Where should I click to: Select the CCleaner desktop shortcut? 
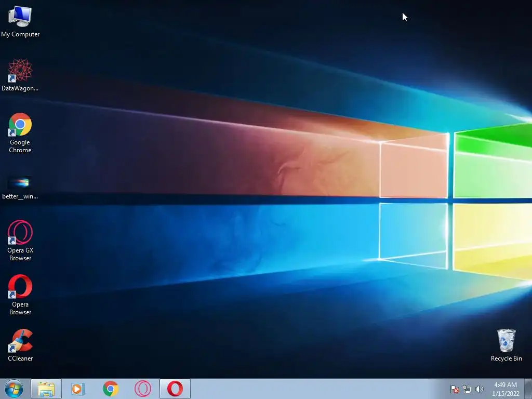pos(20,345)
